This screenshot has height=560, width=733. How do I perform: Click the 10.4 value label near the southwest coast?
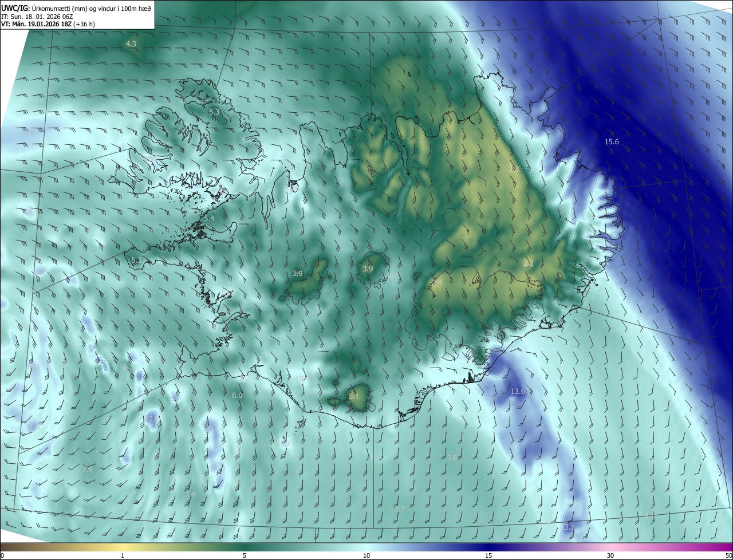[x=302, y=378]
